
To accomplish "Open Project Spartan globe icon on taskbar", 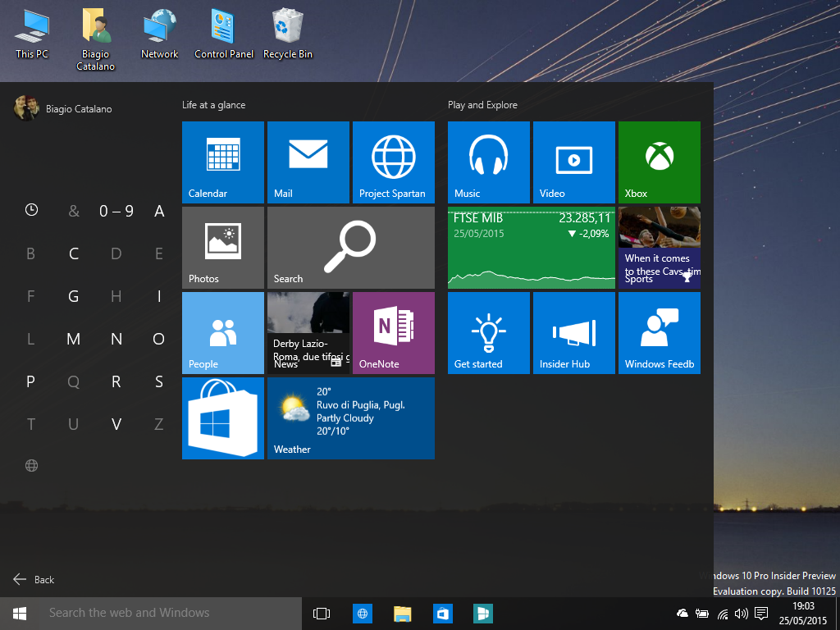I will 362,614.
